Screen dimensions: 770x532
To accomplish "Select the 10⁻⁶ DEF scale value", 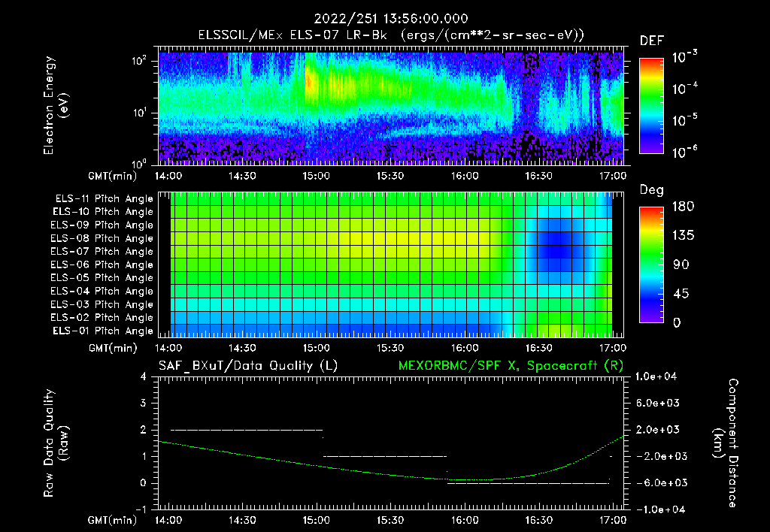I will [x=684, y=152].
